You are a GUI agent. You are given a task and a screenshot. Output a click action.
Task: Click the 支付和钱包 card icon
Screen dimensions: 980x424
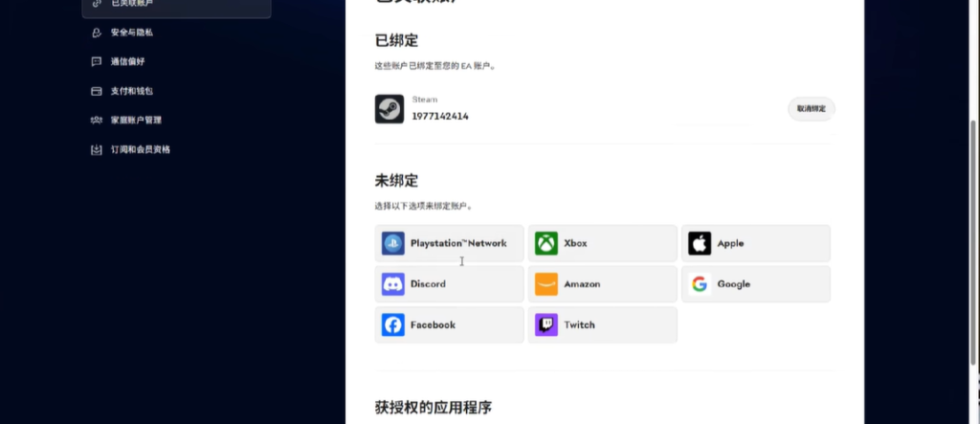click(x=97, y=91)
